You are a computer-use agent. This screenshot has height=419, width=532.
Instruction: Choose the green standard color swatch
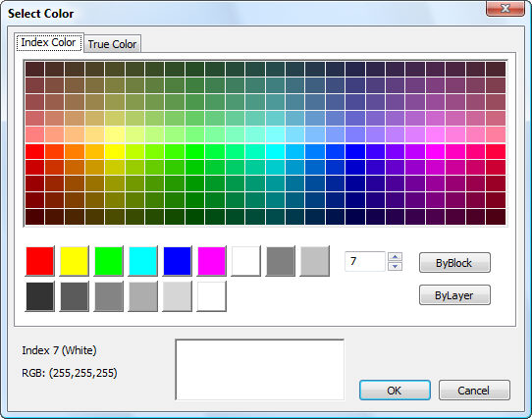[109, 261]
